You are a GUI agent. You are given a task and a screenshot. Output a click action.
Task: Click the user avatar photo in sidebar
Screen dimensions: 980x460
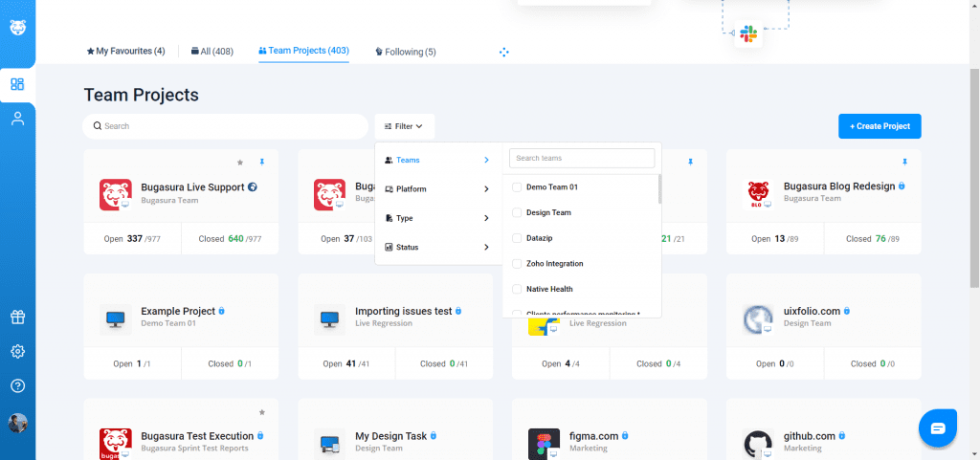pyautogui.click(x=17, y=423)
